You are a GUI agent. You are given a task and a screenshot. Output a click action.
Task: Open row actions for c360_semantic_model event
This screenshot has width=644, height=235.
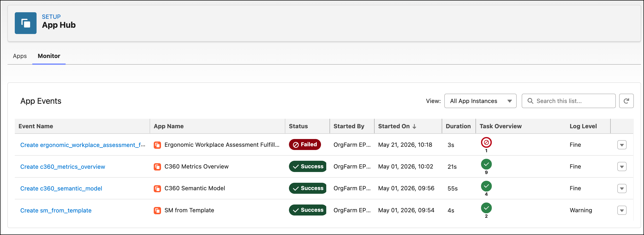tap(622, 188)
